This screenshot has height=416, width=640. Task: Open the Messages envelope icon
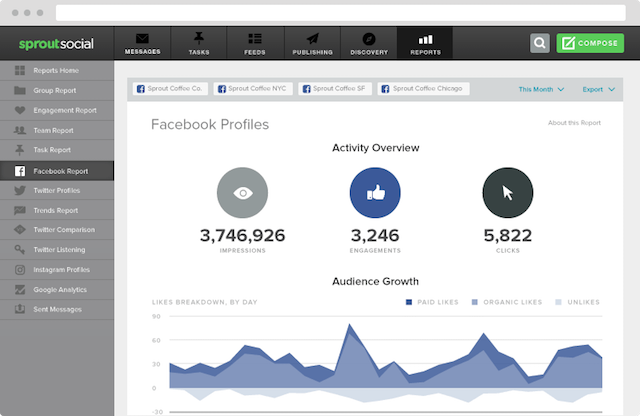[x=142, y=39]
